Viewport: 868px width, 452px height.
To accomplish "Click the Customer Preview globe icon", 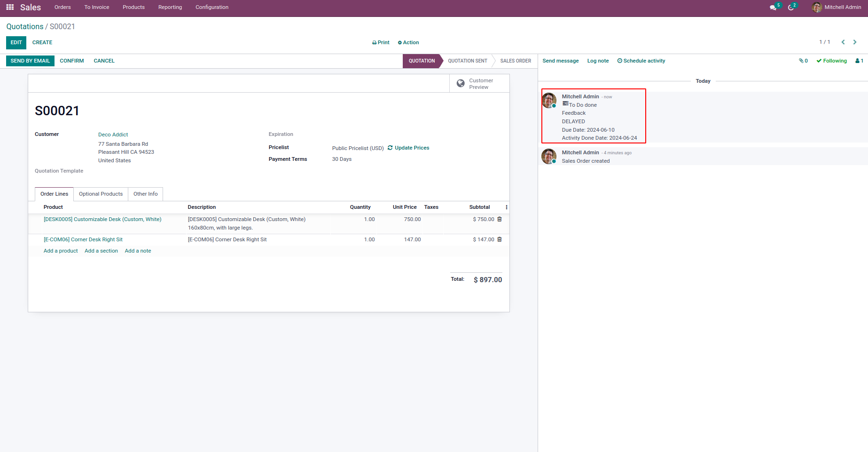I will tap(461, 84).
